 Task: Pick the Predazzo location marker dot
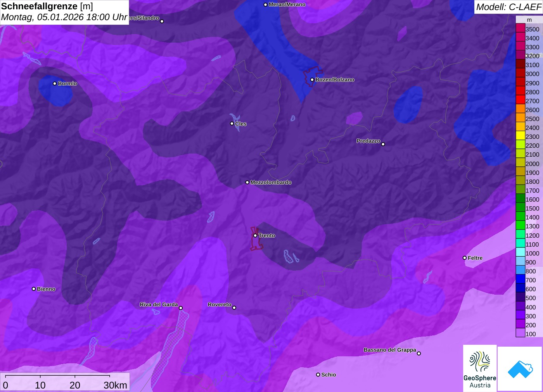click(x=383, y=144)
